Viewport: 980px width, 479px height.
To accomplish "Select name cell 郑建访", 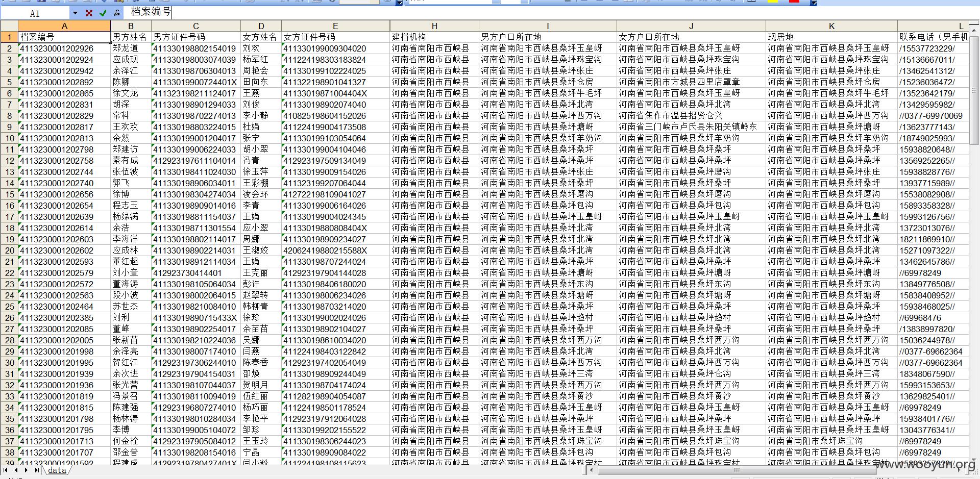I will click(x=131, y=149).
